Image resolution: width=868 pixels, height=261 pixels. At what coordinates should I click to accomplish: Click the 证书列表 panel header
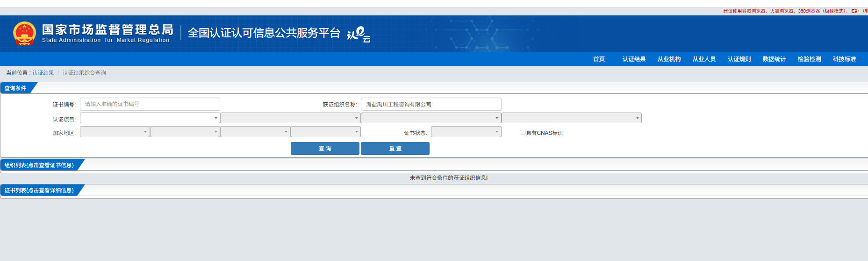pyautogui.click(x=39, y=190)
